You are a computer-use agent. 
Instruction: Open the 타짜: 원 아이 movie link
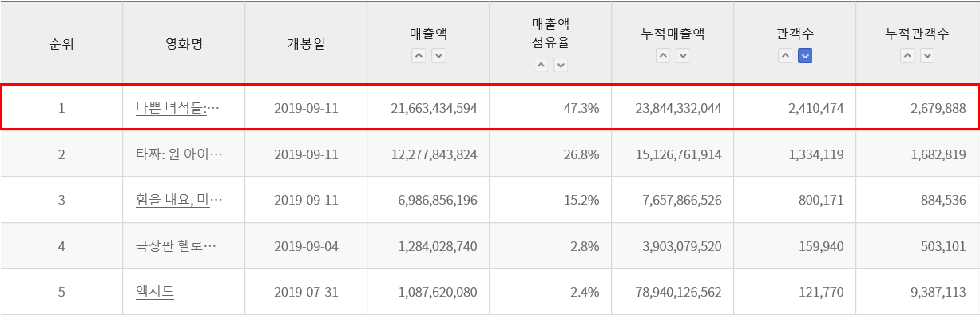coord(179,154)
